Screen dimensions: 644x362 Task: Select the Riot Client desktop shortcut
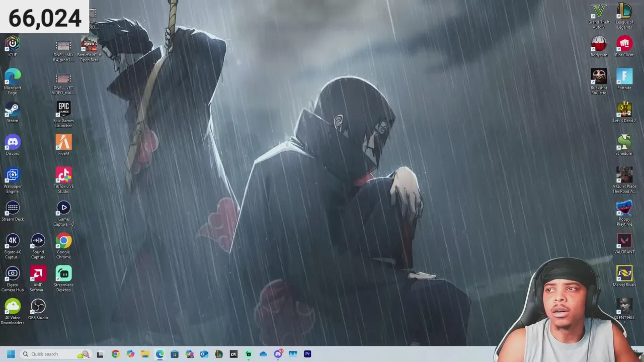[624, 46]
